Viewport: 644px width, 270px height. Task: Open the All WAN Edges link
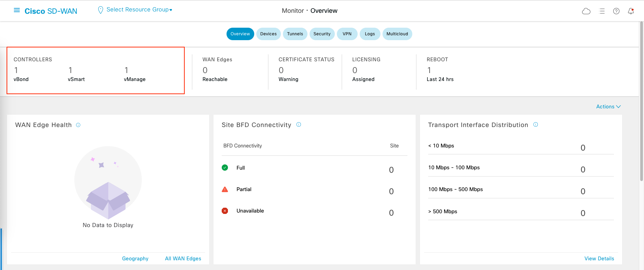pos(183,259)
